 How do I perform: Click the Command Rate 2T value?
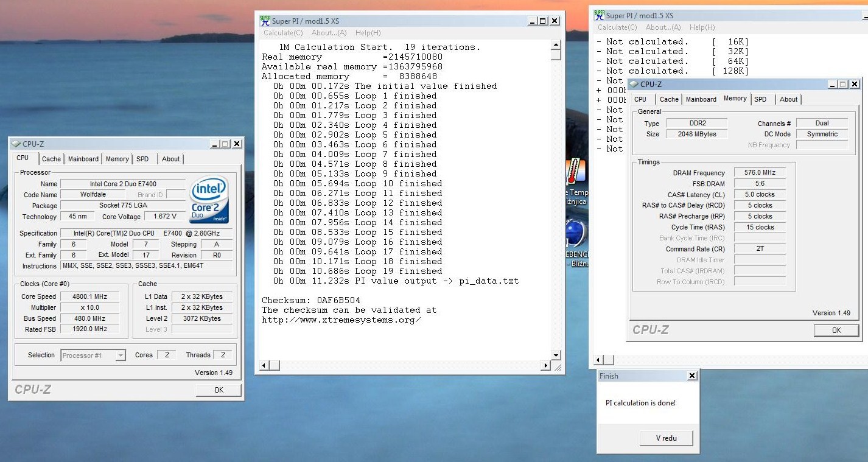[760, 248]
